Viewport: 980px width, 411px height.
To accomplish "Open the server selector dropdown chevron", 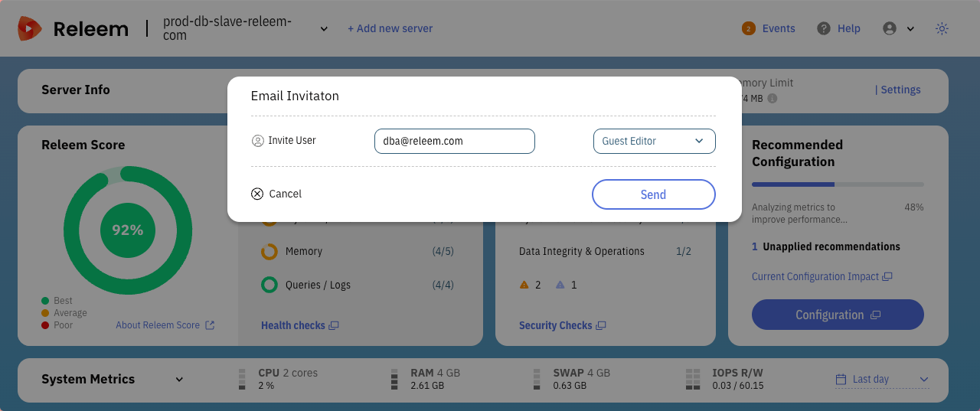I will pos(324,29).
